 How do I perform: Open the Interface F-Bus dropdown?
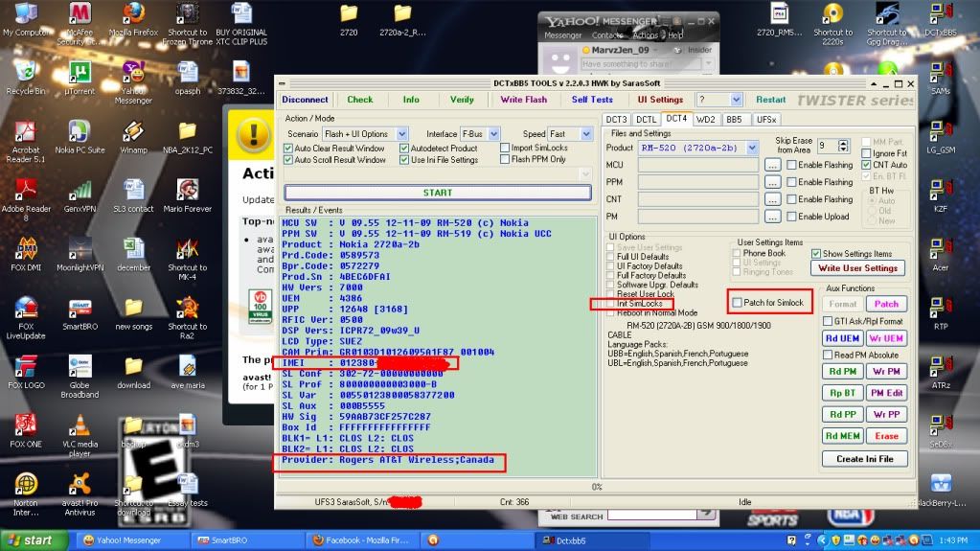(493, 134)
